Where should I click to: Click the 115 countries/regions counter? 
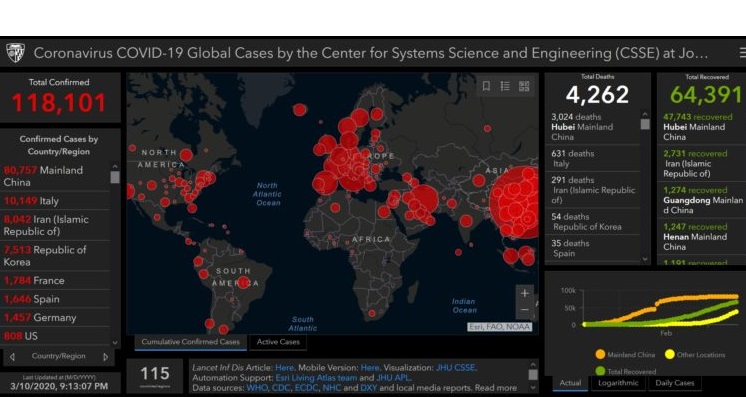(x=155, y=374)
